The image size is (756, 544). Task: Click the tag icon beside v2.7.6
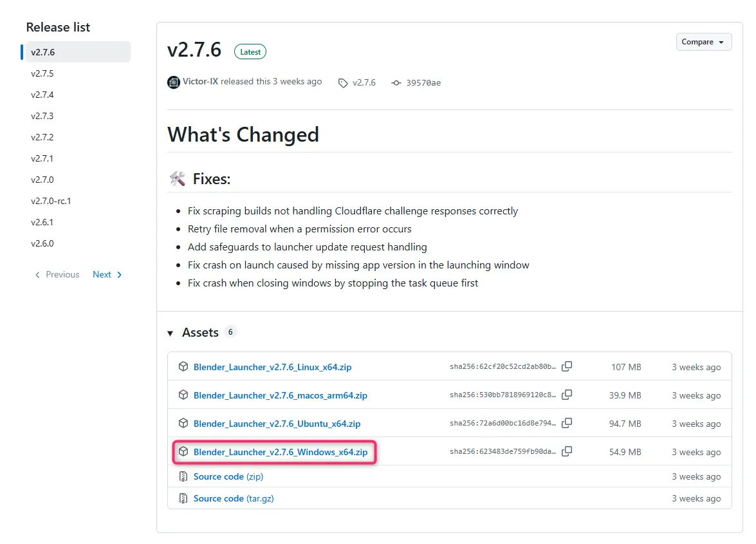(343, 83)
